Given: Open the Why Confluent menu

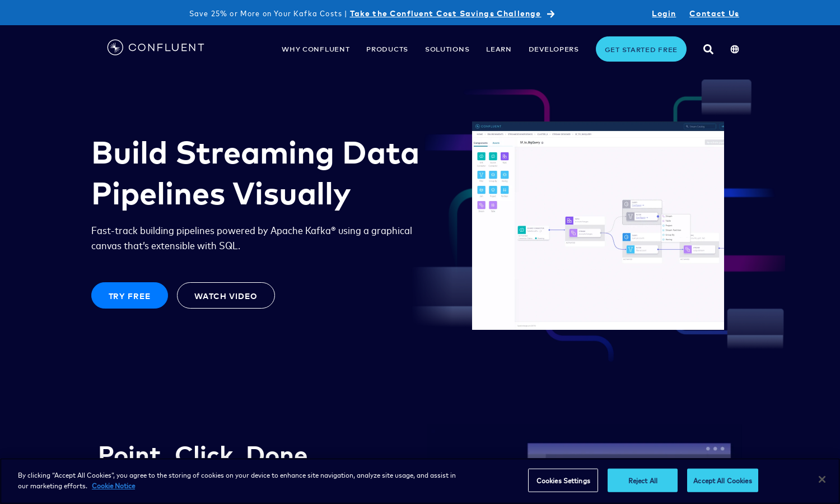Looking at the screenshot, I should 316,49.
